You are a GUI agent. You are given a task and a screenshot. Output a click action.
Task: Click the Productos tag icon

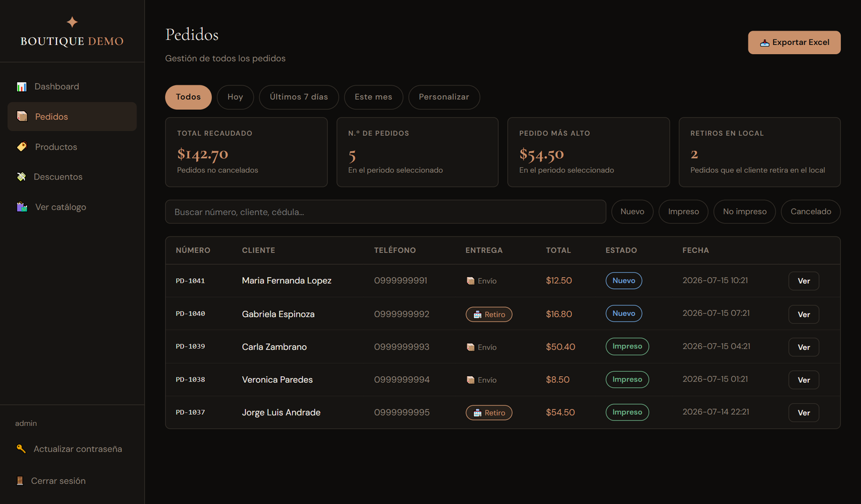(x=22, y=147)
